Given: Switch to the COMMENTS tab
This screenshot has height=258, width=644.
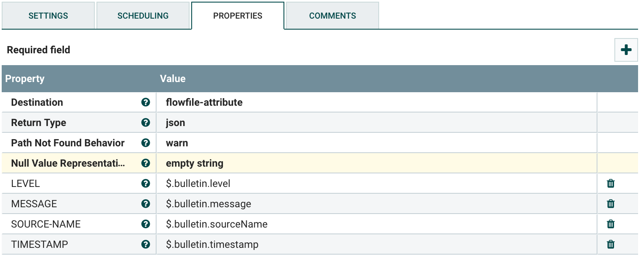Looking at the screenshot, I should pyautogui.click(x=332, y=15).
